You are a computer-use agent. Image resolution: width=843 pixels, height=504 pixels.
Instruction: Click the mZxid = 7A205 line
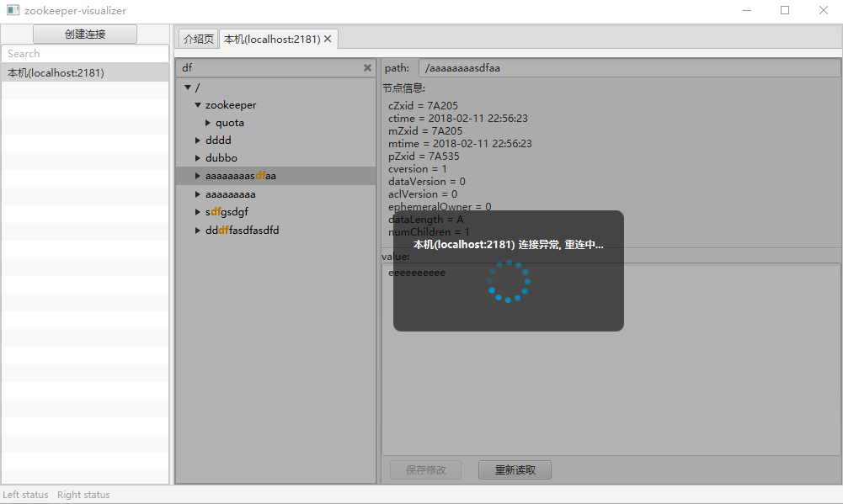[425, 130]
